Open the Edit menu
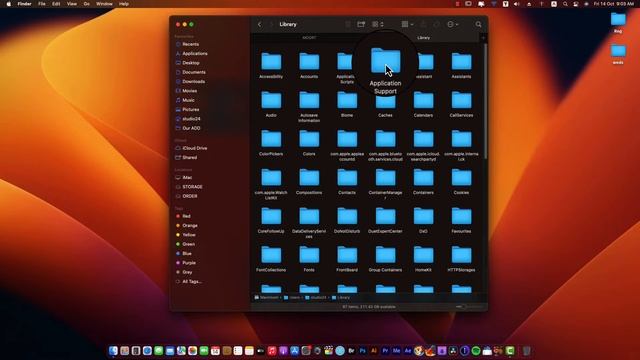 coord(56,4)
